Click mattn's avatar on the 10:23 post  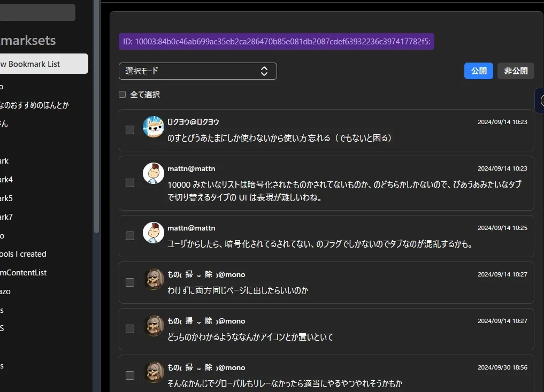[154, 174]
